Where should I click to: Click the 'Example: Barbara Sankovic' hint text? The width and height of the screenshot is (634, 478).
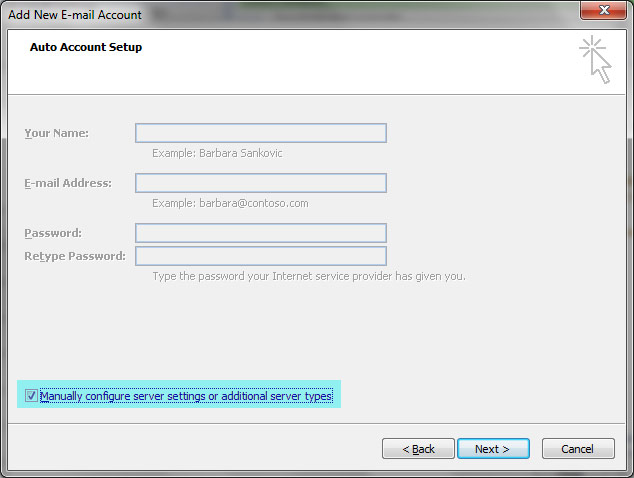pos(218,153)
